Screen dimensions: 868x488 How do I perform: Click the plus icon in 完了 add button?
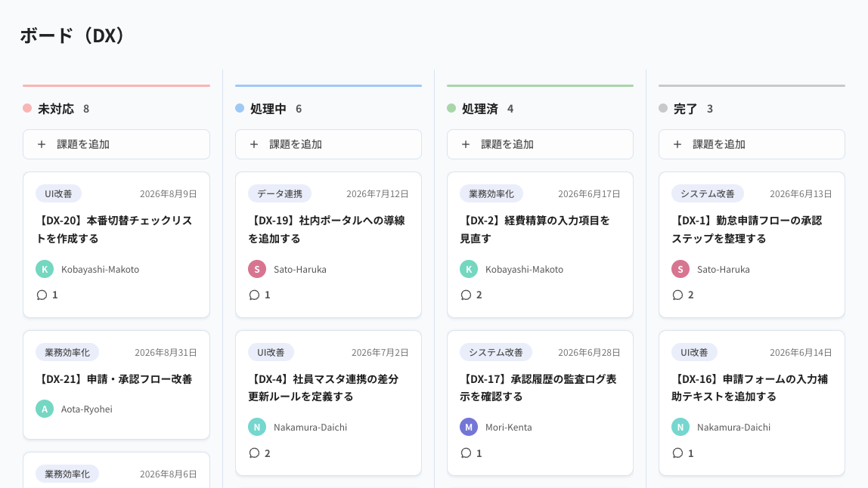click(x=677, y=144)
